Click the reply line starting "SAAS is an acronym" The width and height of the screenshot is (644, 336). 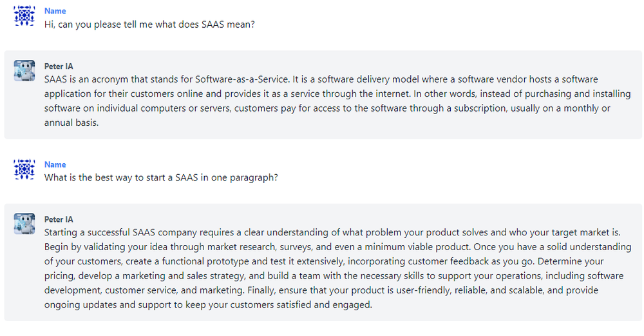(x=321, y=79)
